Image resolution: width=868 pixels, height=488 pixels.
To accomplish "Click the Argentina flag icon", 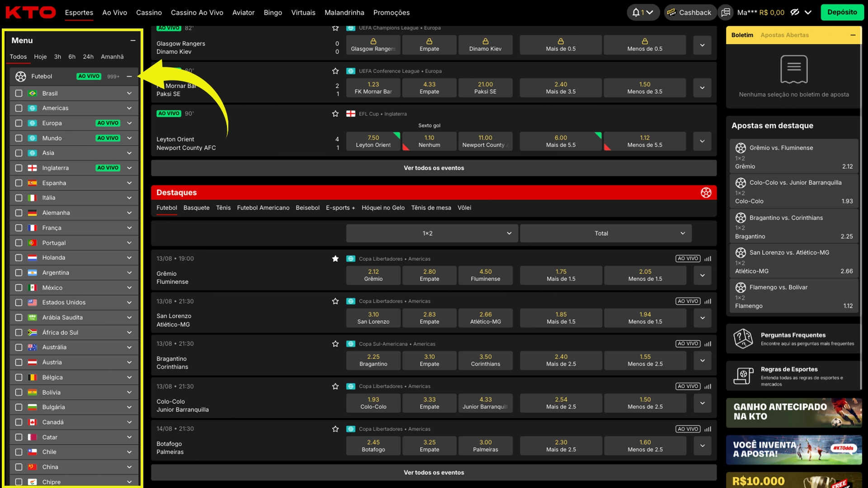I will click(33, 273).
